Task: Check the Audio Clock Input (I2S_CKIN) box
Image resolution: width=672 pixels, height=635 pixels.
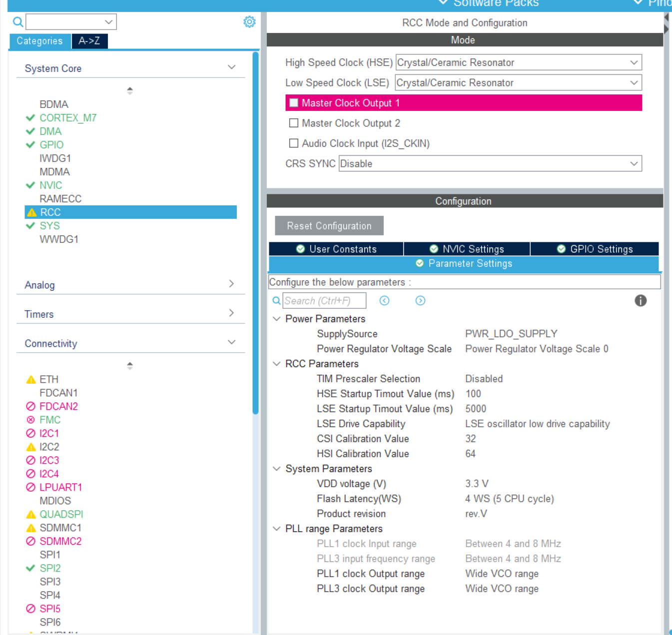Action: (294, 143)
